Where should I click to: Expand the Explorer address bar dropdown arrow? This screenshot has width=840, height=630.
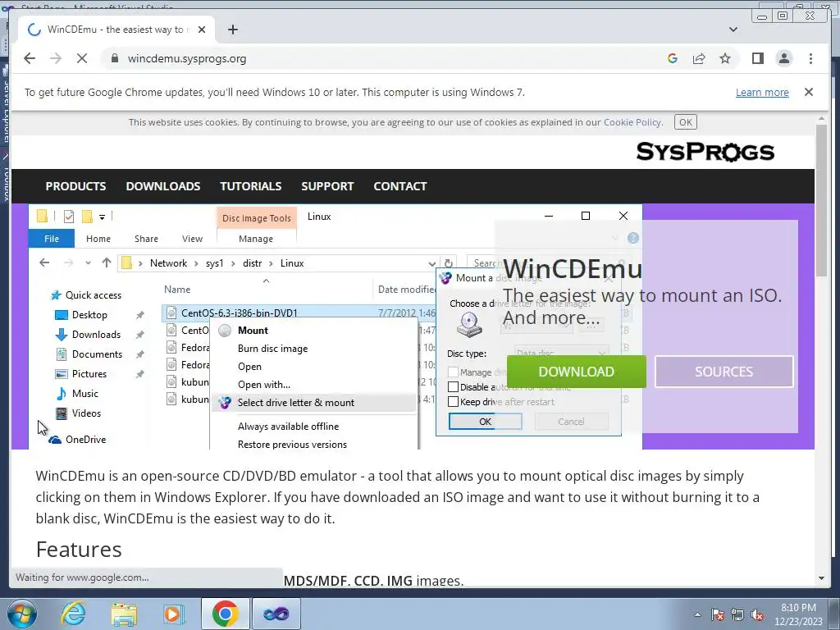pyautogui.click(x=431, y=263)
